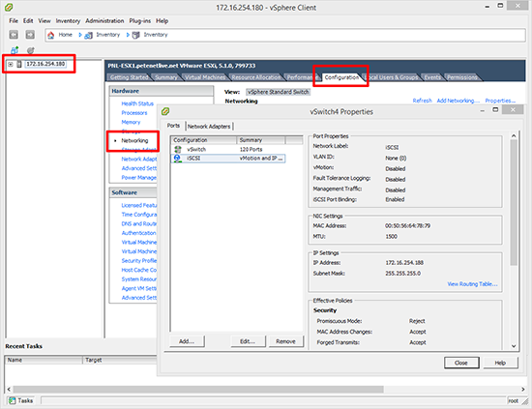Screen dimensions: 532x409
Task: Open the Network Adapters tab in dialog
Action: [209, 126]
